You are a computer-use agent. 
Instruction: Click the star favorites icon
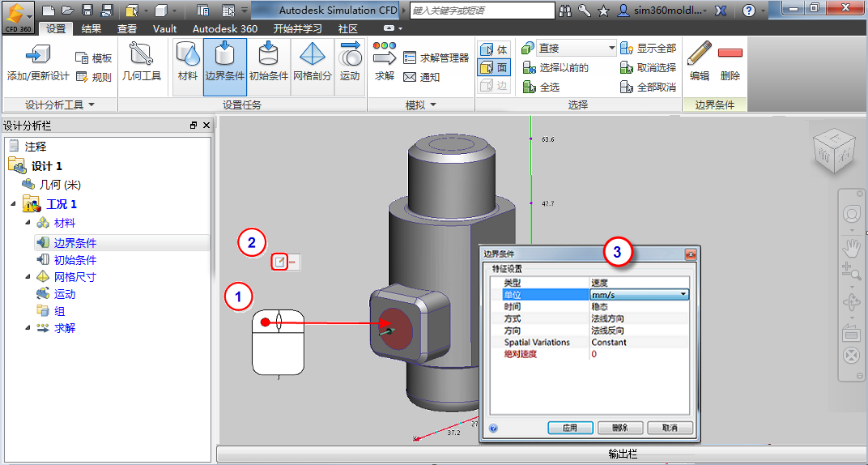coord(604,11)
